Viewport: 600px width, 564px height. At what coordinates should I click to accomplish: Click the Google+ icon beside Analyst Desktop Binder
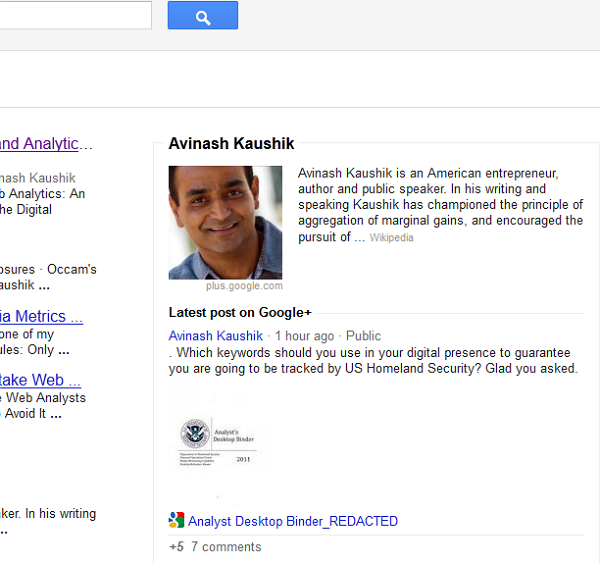(x=176, y=520)
